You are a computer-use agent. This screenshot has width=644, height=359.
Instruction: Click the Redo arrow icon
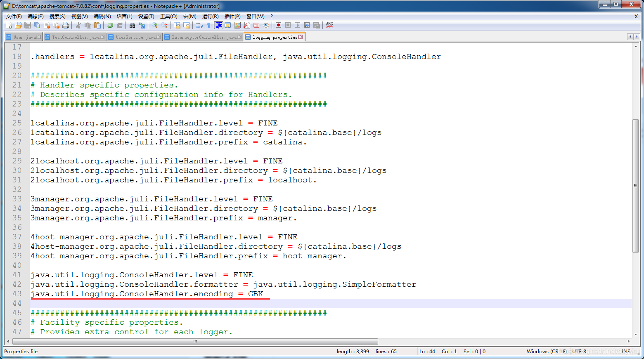pyautogui.click(x=120, y=25)
